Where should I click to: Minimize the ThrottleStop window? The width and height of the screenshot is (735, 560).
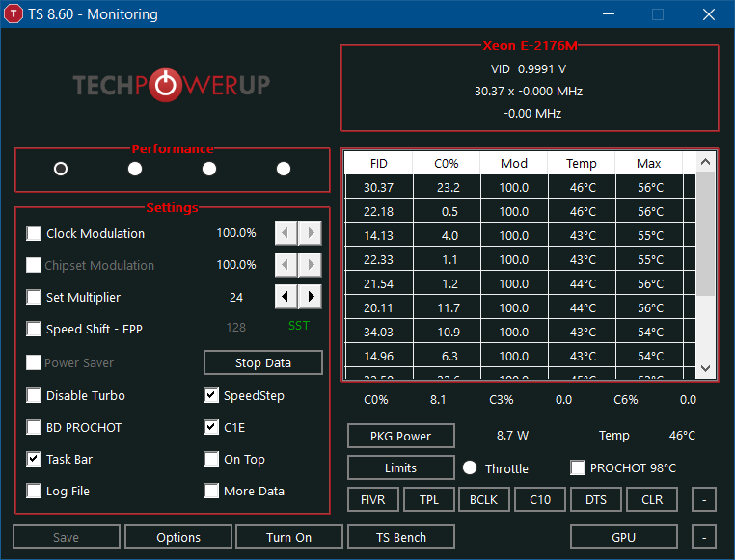pos(609,14)
